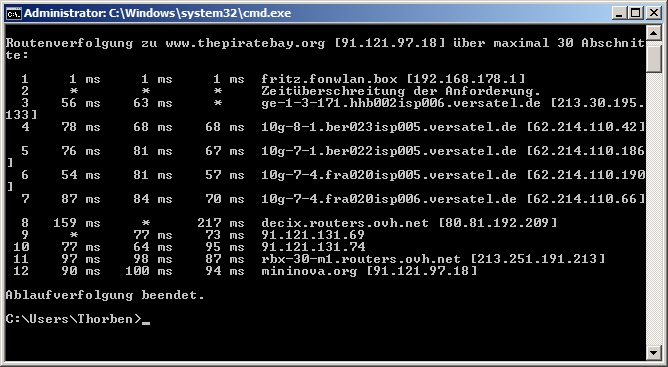Click the scrollbar down arrow
The height and width of the screenshot is (367, 668).
tap(654, 353)
